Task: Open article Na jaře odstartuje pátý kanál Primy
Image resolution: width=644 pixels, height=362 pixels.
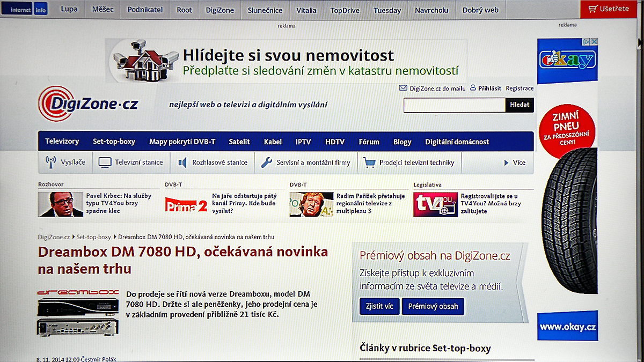Action: pos(244,204)
